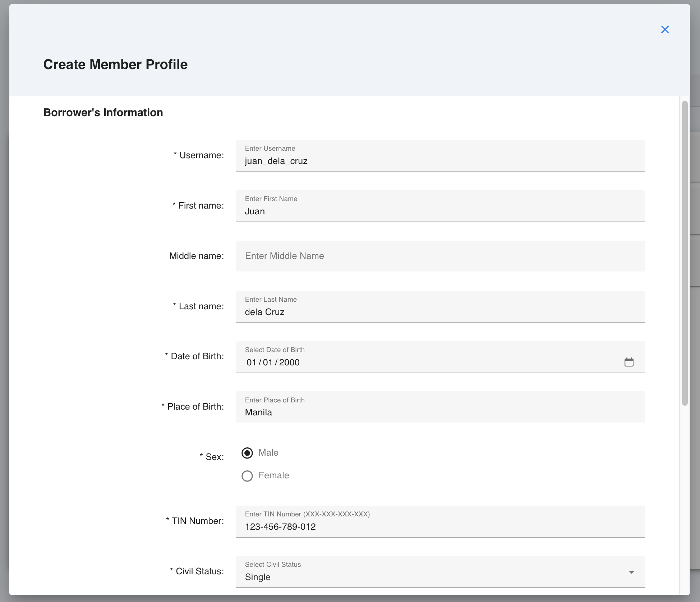Click the Create Member Profile title
This screenshot has width=700, height=602.
pos(115,64)
